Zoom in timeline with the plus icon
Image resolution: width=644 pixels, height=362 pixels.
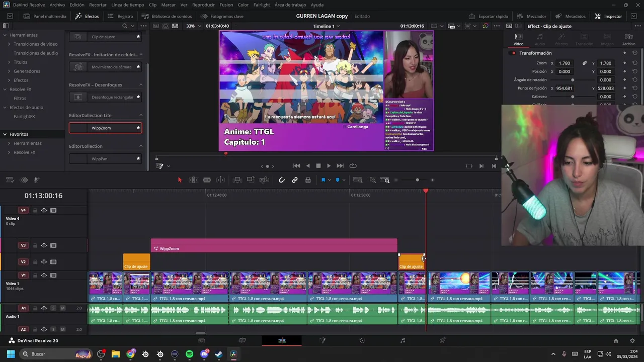click(432, 180)
